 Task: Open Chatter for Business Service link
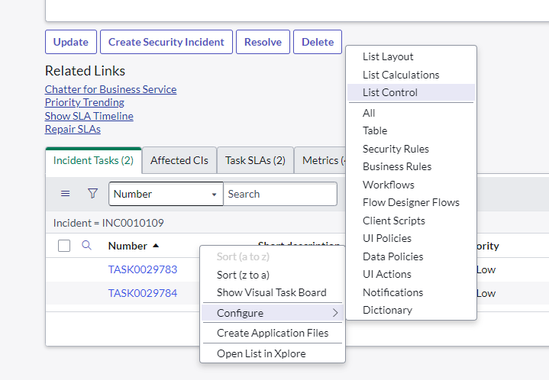point(111,89)
